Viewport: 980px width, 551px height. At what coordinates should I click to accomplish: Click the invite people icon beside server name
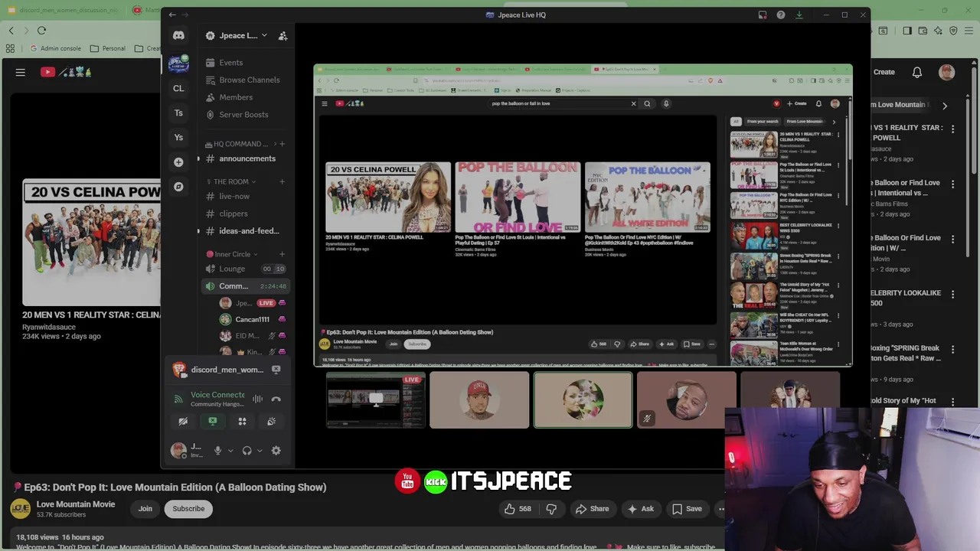click(x=283, y=35)
